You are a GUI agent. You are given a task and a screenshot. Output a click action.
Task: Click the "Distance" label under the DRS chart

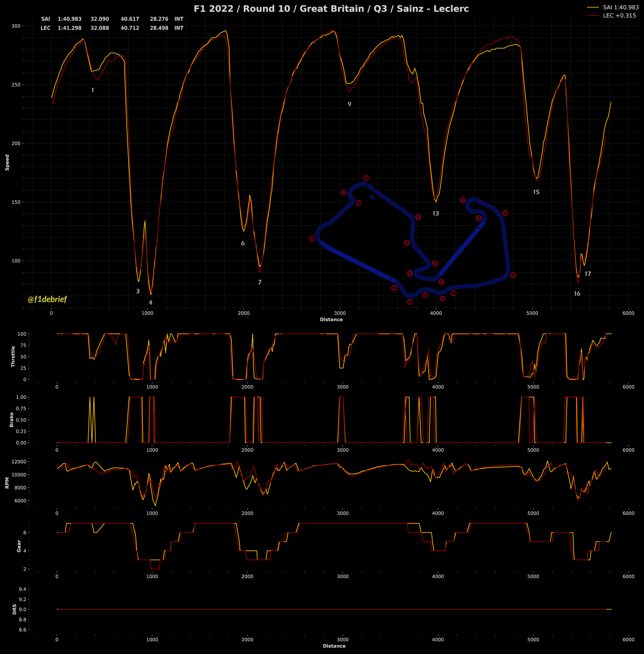pyautogui.click(x=334, y=646)
